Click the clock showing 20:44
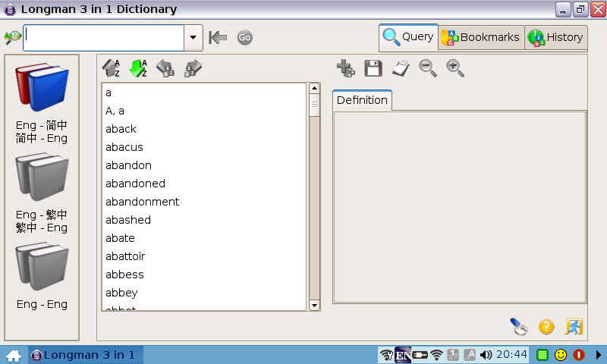Image resolution: width=607 pixels, height=364 pixels. (511, 355)
